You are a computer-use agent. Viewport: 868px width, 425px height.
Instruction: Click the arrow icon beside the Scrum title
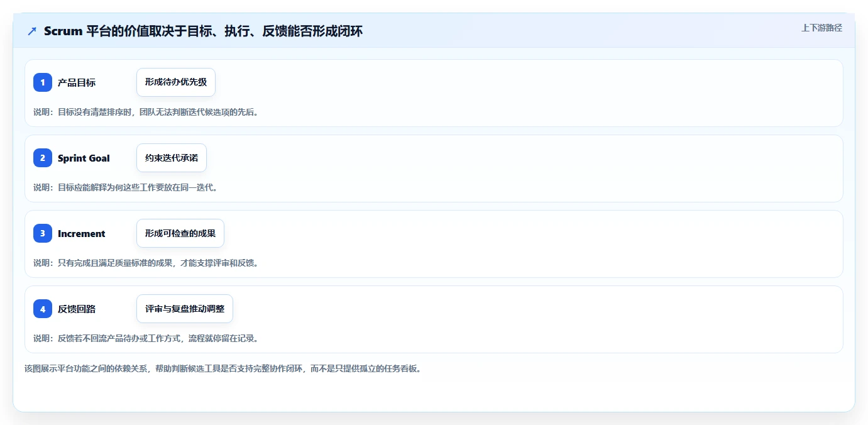click(x=32, y=31)
